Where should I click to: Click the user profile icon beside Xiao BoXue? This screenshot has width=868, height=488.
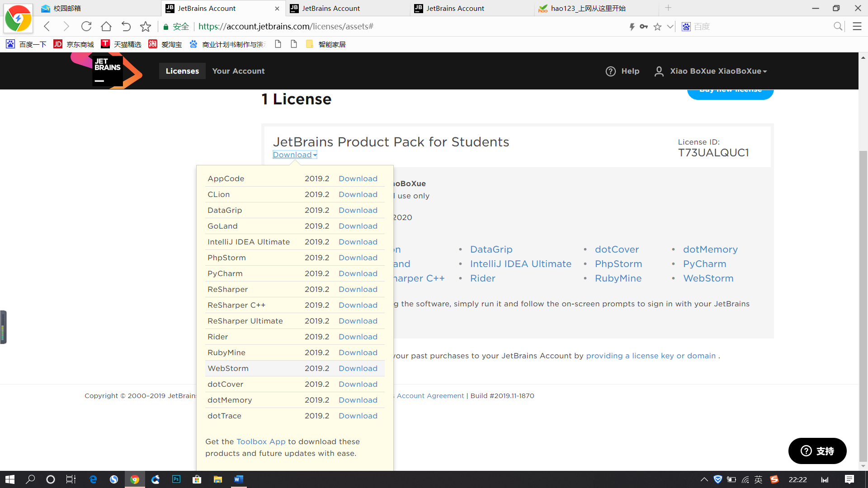pyautogui.click(x=659, y=71)
